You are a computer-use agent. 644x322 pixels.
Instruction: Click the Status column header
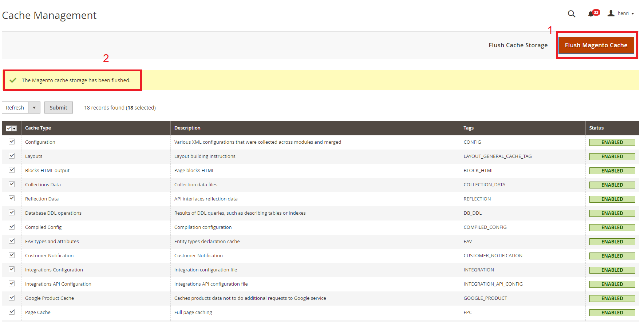point(612,128)
